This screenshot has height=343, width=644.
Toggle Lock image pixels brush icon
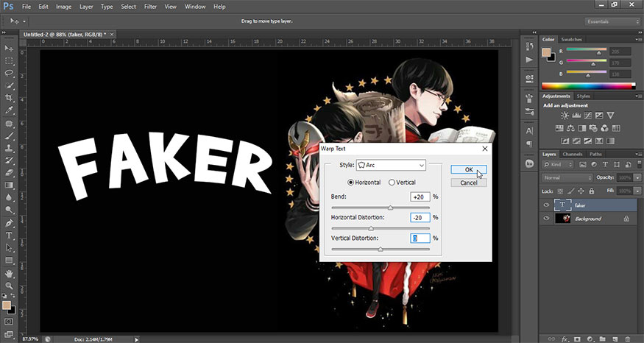pyautogui.click(x=570, y=191)
